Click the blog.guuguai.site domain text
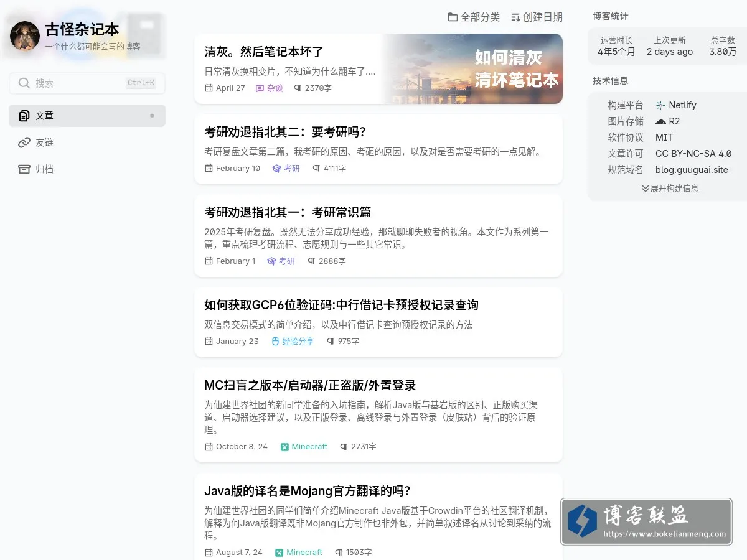 (x=692, y=170)
